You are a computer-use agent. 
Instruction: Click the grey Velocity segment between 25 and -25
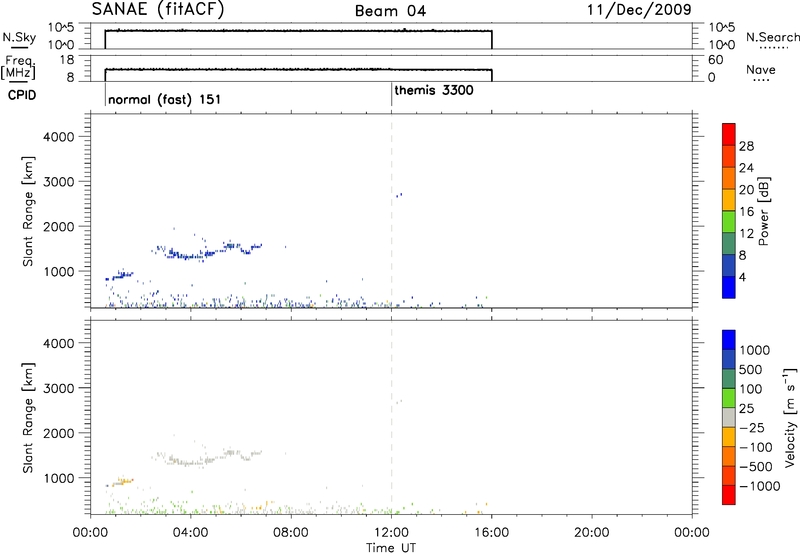point(729,417)
